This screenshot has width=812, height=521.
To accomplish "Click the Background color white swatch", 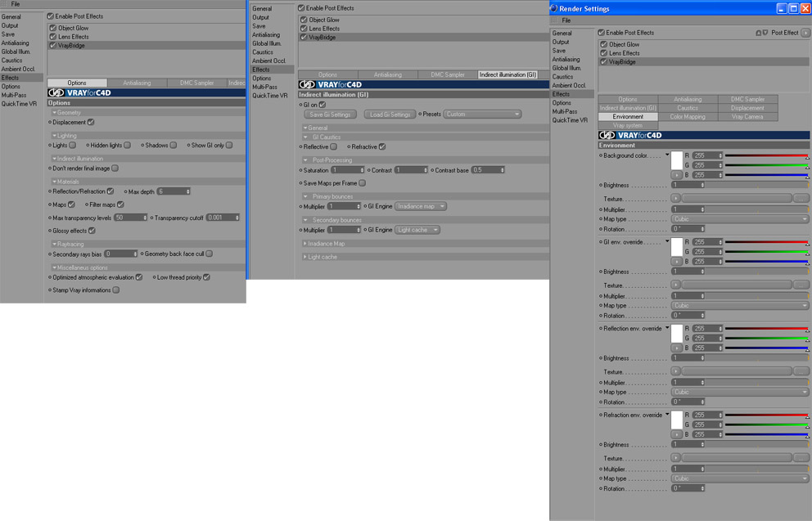I will click(677, 161).
